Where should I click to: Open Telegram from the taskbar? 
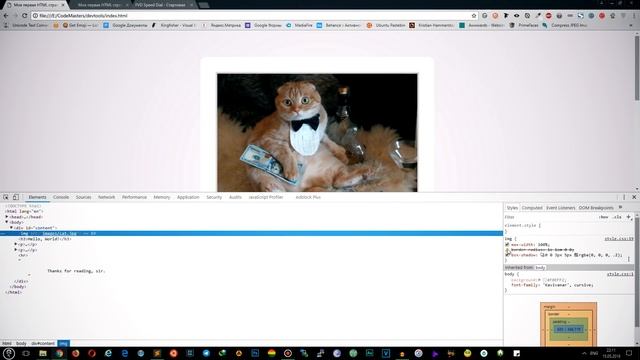tap(206, 353)
